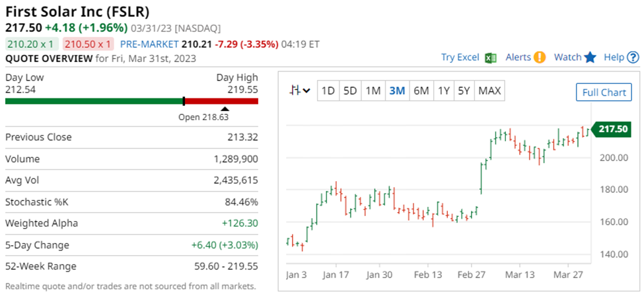Click the red portion of day range bar
Image resolution: width=644 pixels, height=296 pixels.
point(222,101)
